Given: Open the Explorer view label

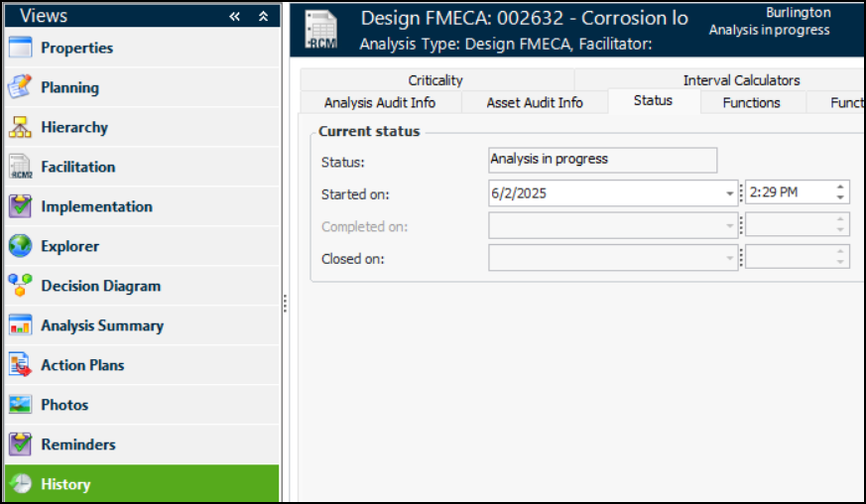Looking at the screenshot, I should [70, 246].
